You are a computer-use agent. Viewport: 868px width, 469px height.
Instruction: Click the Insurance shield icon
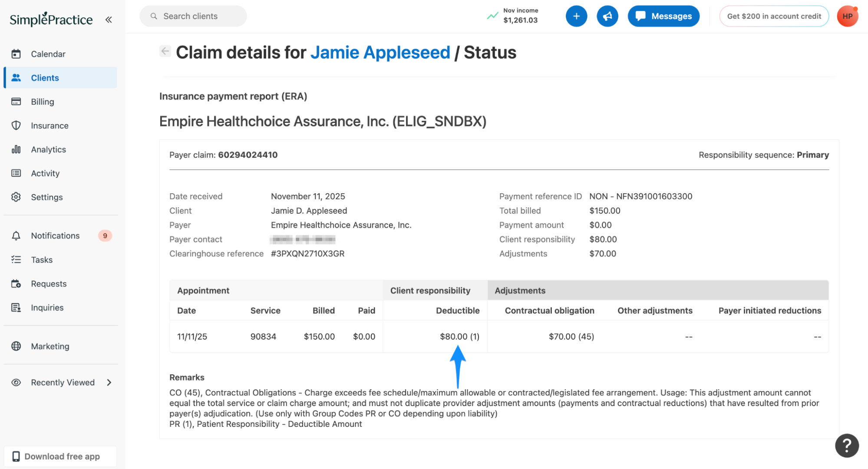point(16,126)
